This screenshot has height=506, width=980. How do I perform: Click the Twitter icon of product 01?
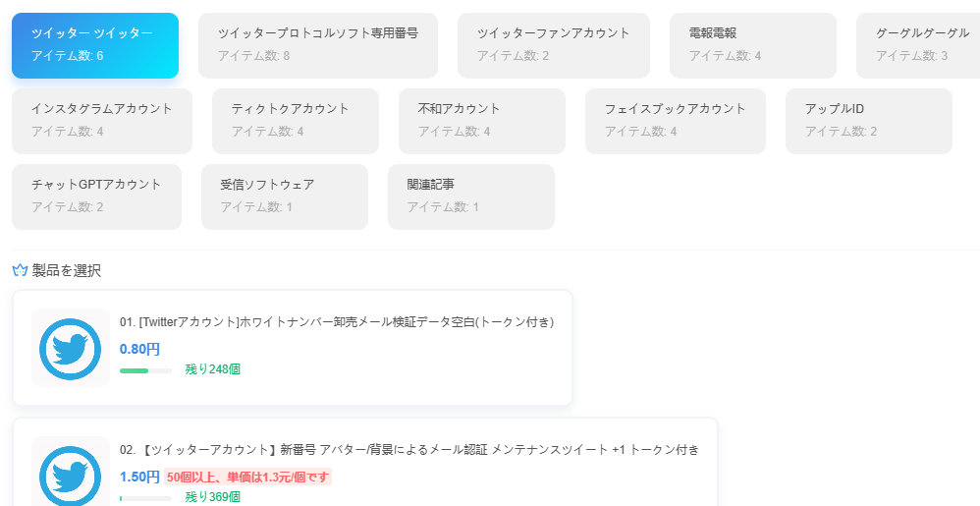point(70,348)
